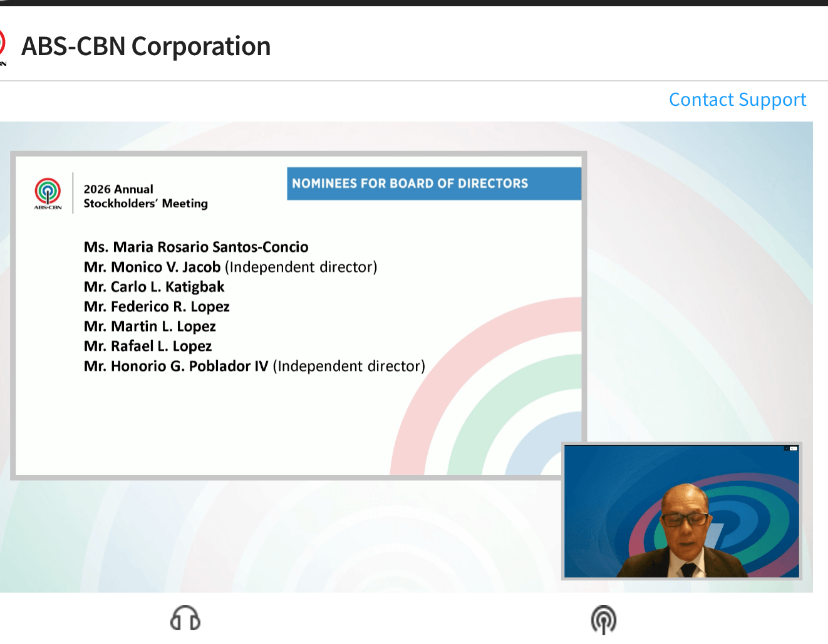Select nominee Mr. Monico V. Jacob
This screenshot has height=644, width=828.
[152, 267]
